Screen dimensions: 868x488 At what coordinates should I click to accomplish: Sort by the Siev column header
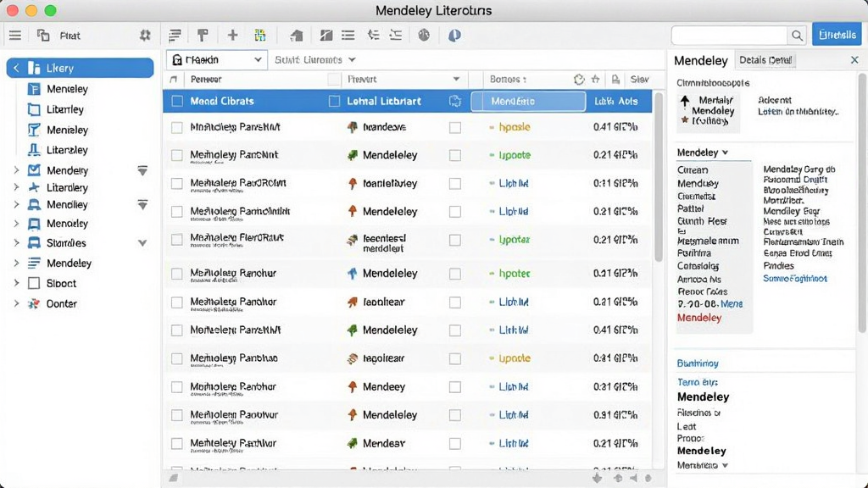tap(639, 79)
